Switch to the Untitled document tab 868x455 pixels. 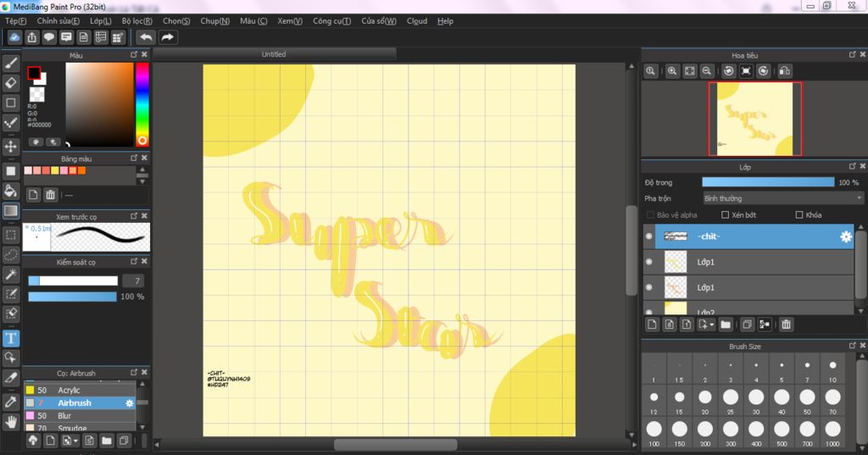[x=274, y=53]
